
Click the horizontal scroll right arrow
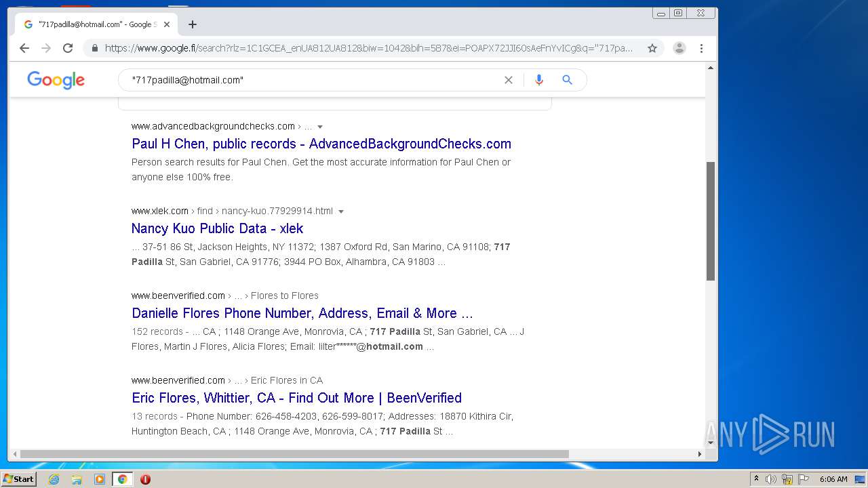tap(700, 454)
